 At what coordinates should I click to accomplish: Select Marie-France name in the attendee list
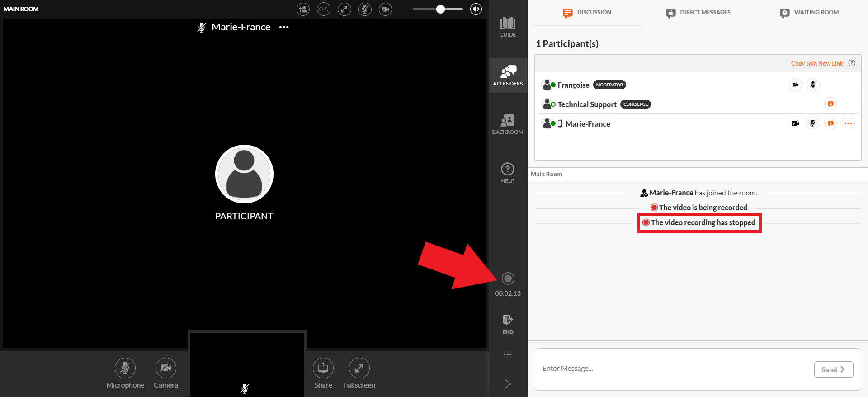588,124
